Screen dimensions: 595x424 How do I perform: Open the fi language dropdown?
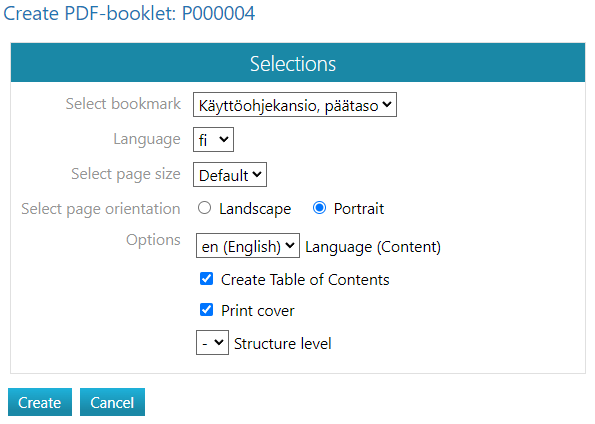213,140
